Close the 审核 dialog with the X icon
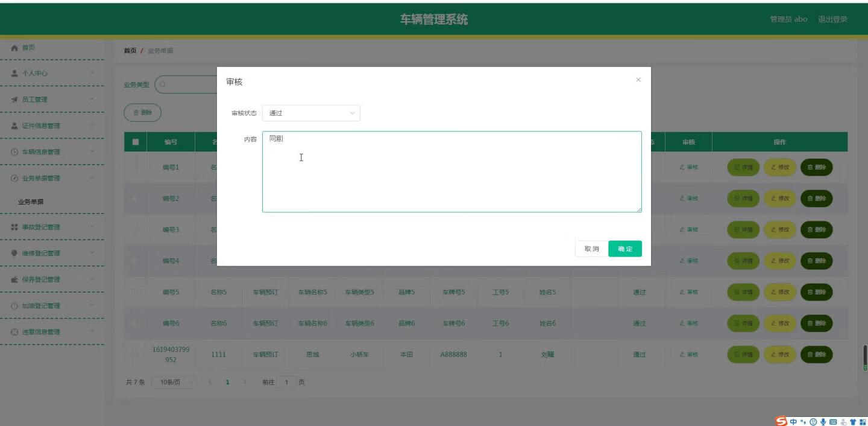 [x=638, y=80]
